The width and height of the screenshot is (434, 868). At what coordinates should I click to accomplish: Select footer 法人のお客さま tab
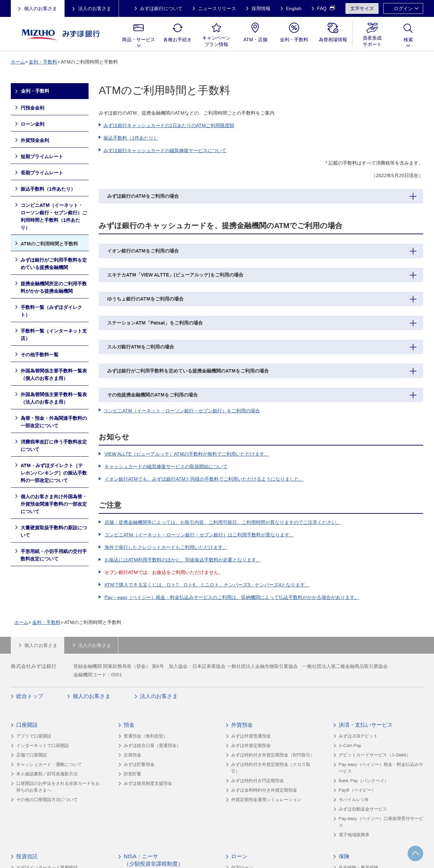(91, 645)
